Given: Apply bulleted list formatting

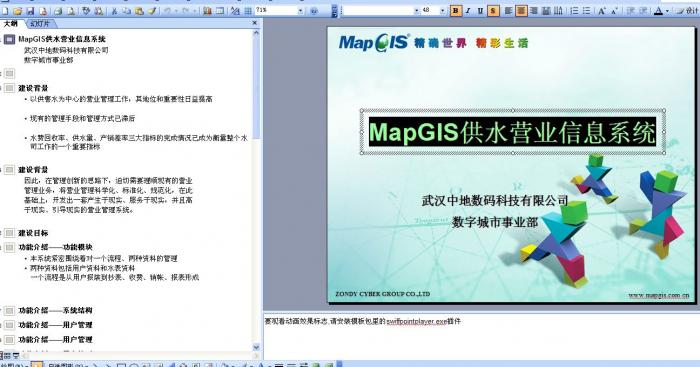Looking at the screenshot, I should coord(587,11).
